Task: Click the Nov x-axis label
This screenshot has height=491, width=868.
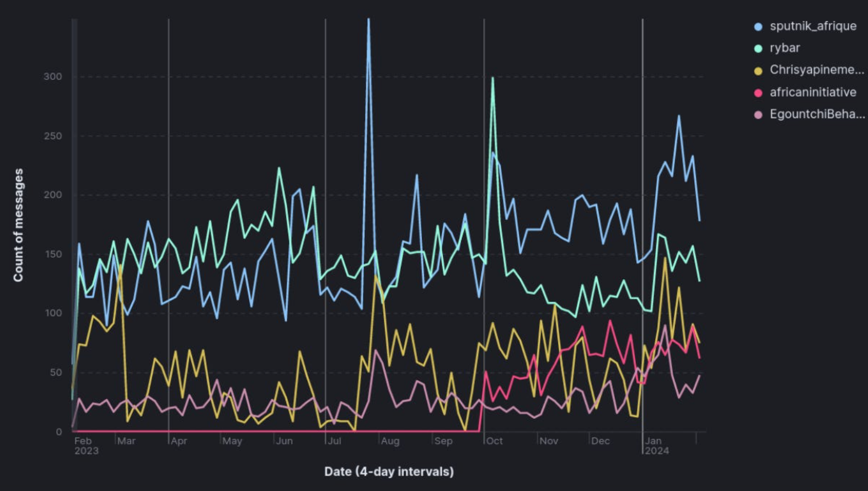Action: (x=549, y=441)
